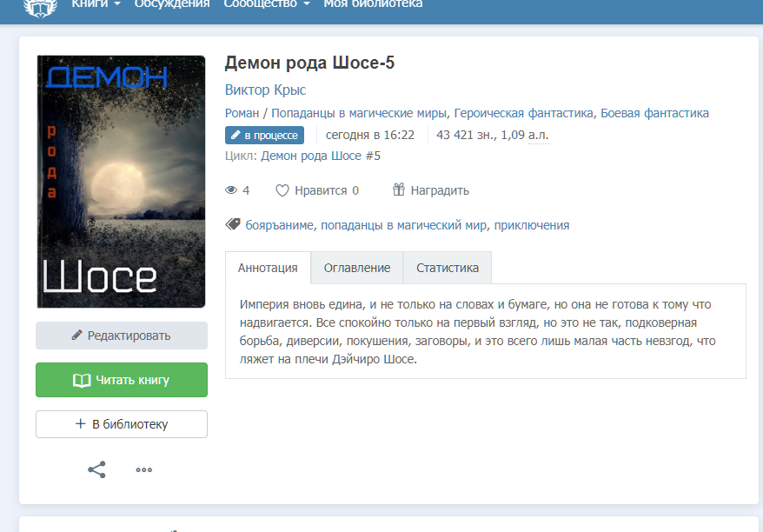Viewport: 763px width, 532px height.
Task: Switch to the Статистика tab
Action: (448, 268)
